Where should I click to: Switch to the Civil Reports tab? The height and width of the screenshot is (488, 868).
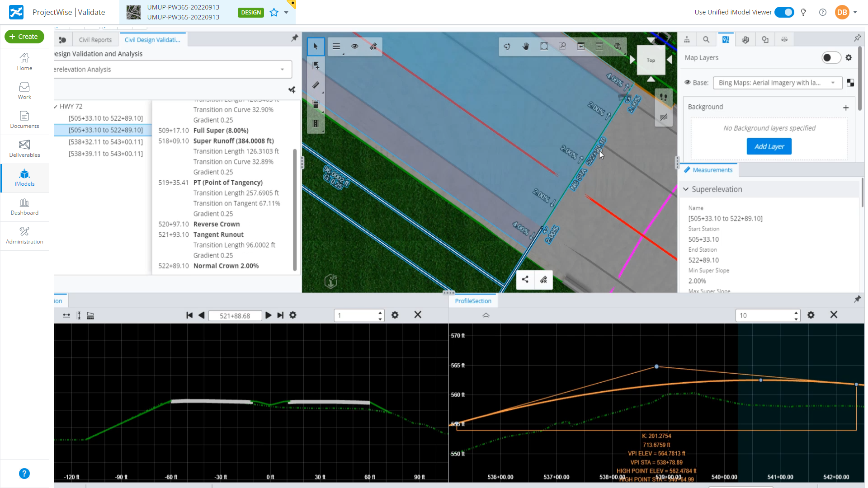point(95,40)
